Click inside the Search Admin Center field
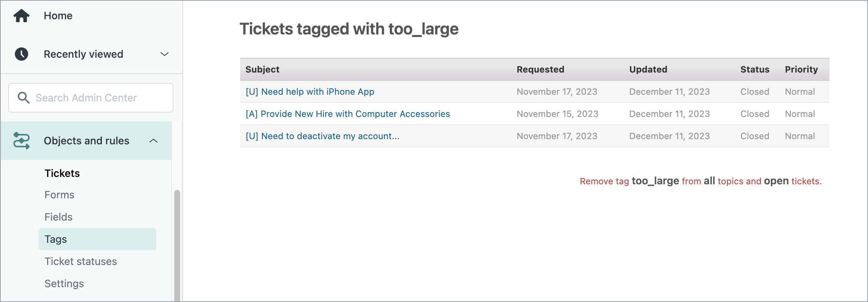Image resolution: width=868 pixels, height=302 pixels. pyautogui.click(x=90, y=98)
